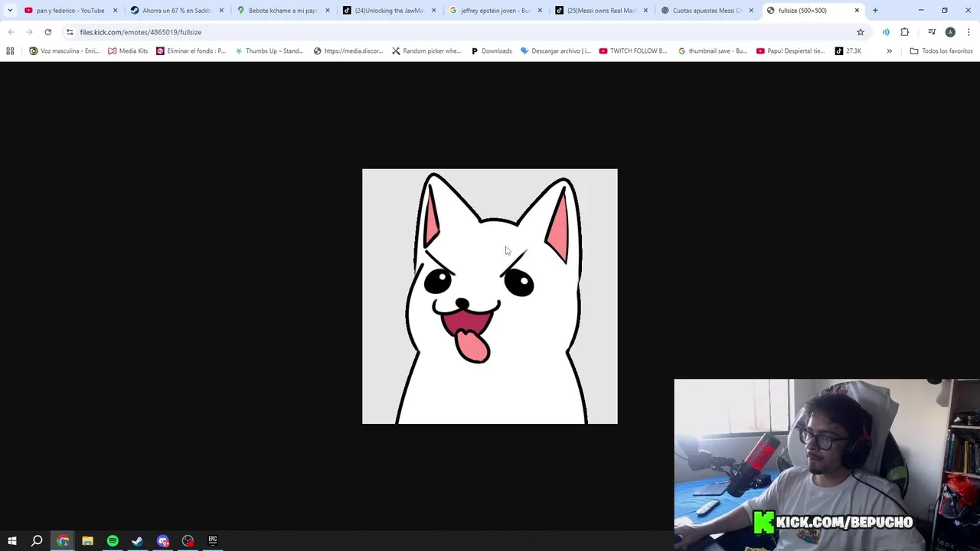
Task: Open the 27.3K TikTok bookmark
Action: point(848,51)
